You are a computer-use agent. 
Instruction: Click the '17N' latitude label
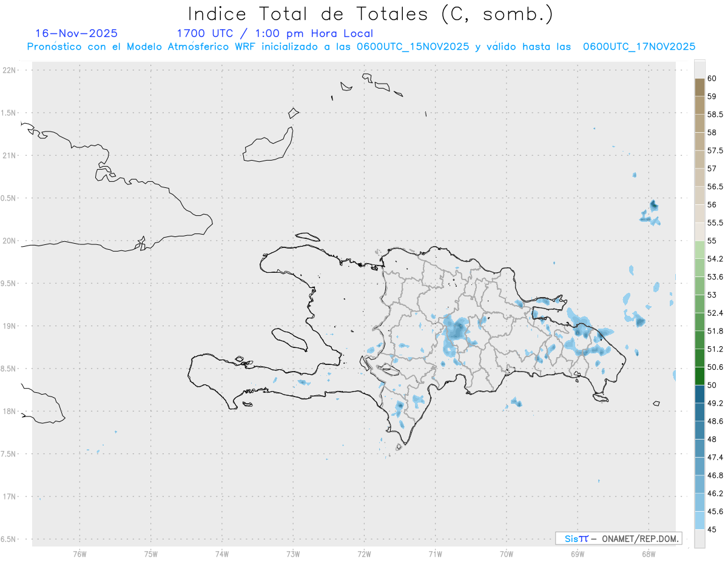pos(10,497)
